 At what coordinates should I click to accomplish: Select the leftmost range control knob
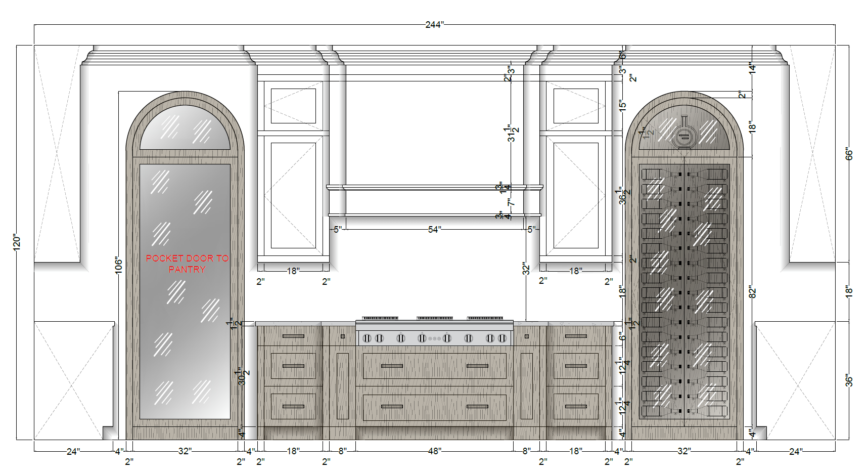(x=368, y=338)
